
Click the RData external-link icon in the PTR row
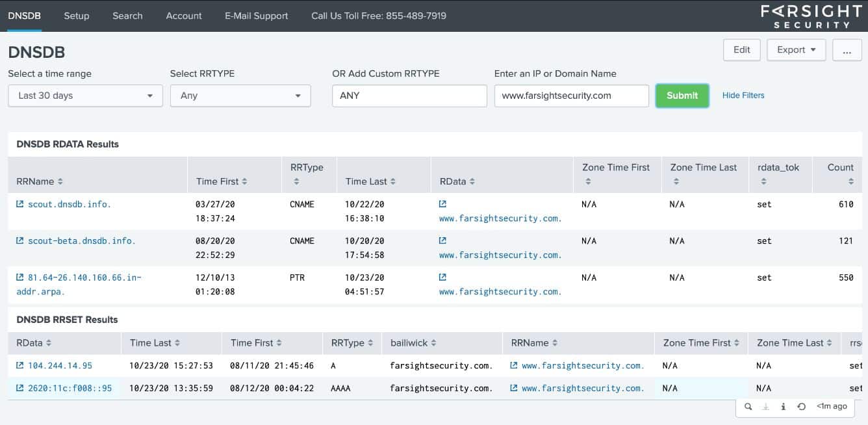tap(442, 277)
